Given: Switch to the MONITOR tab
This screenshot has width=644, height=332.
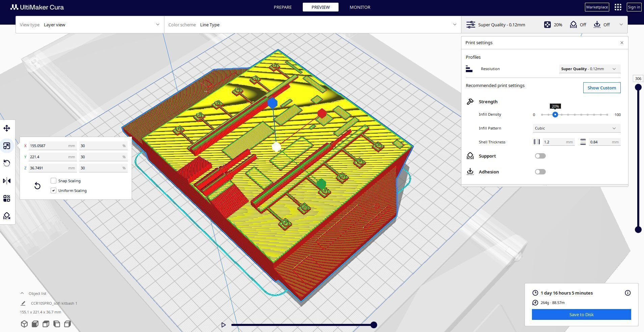Looking at the screenshot, I should click(x=360, y=7).
